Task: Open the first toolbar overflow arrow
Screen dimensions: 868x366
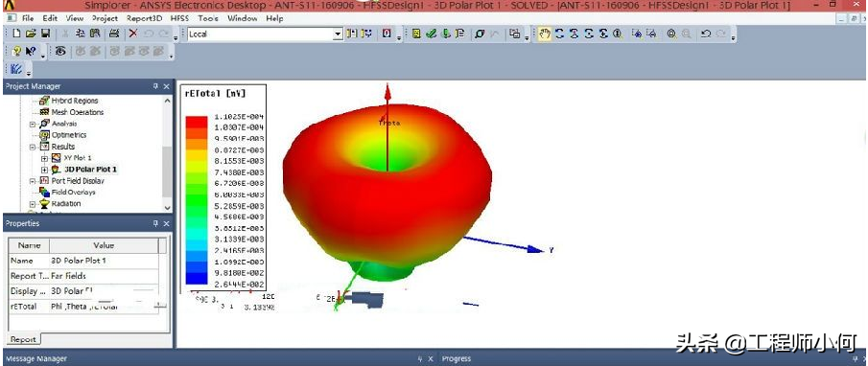Action: point(176,38)
